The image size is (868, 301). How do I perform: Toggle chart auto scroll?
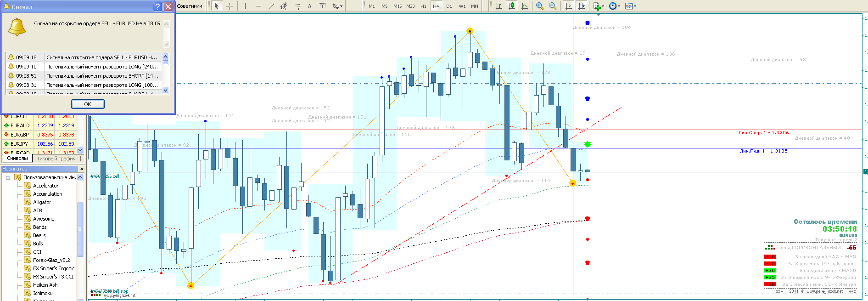click(569, 6)
